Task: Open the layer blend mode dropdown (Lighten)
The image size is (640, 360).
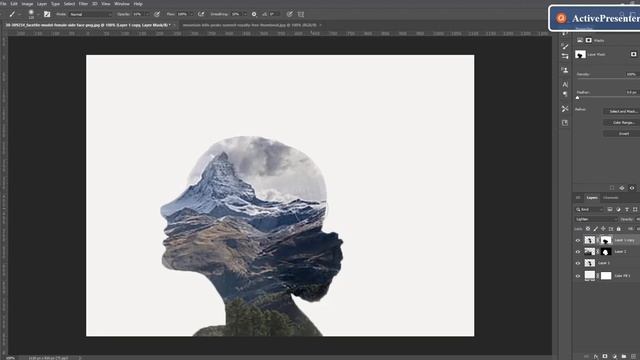Action: tap(596, 219)
